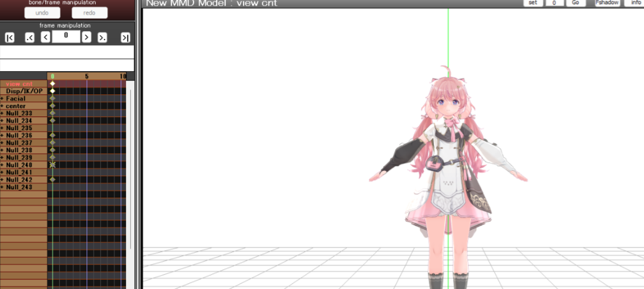The width and height of the screenshot is (644, 289).
Task: Select the Null_243 row label
Action: point(19,187)
